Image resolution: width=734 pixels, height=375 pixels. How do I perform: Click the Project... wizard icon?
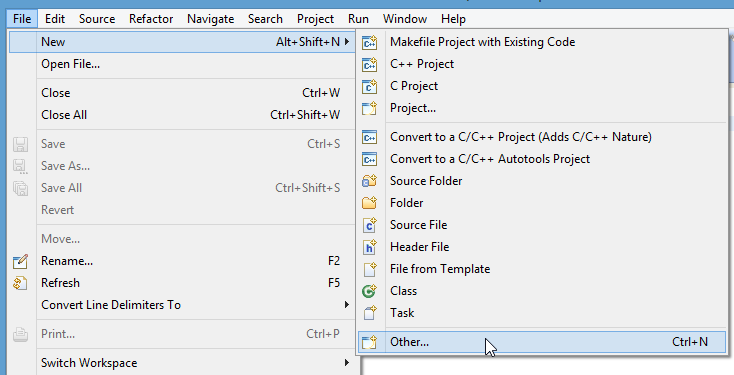click(369, 108)
